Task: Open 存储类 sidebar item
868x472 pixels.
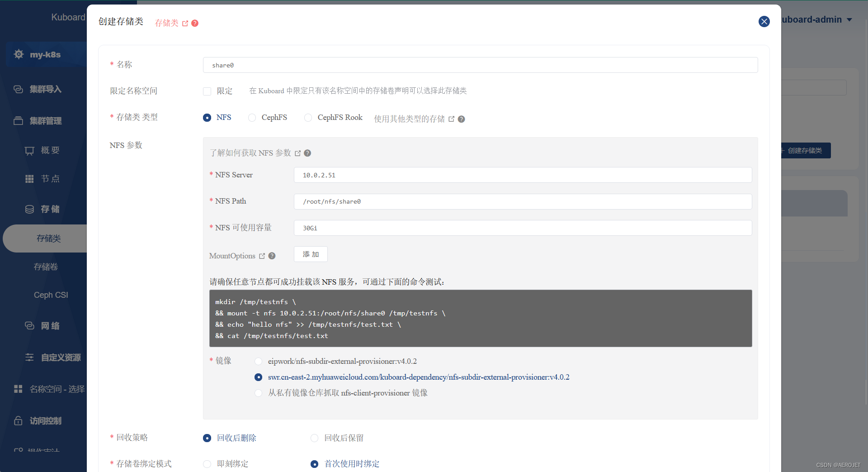Action: pyautogui.click(x=48, y=238)
